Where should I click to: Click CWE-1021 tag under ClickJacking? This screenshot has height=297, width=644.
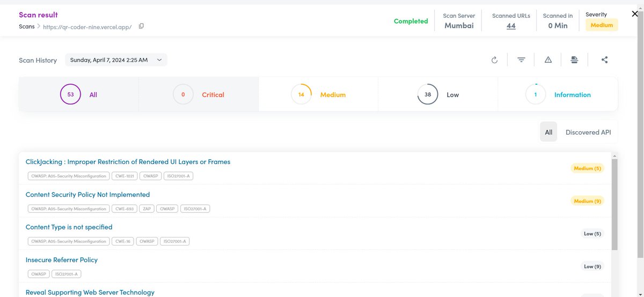(x=125, y=176)
